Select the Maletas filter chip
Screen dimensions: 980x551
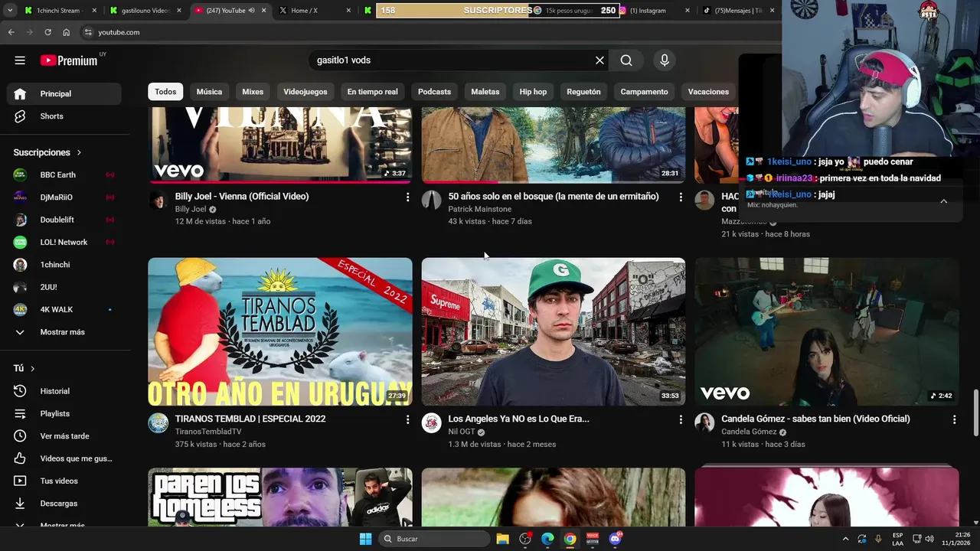485,92
